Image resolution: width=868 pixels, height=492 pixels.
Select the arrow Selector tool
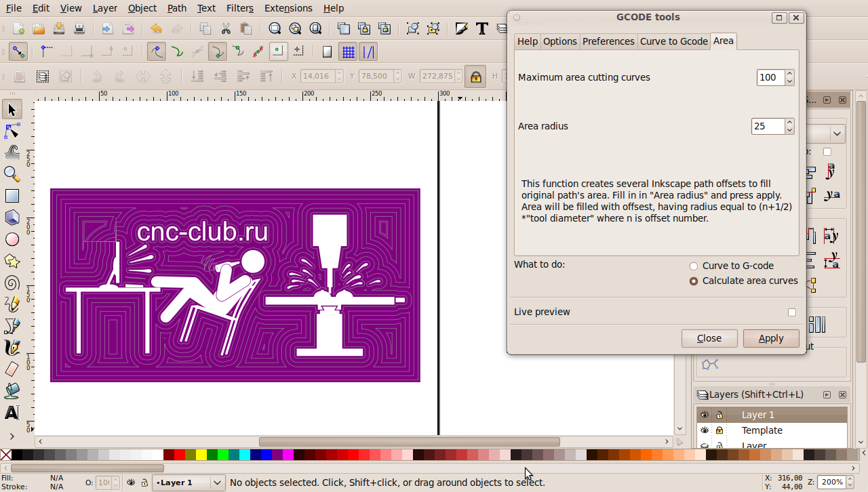pos(12,110)
